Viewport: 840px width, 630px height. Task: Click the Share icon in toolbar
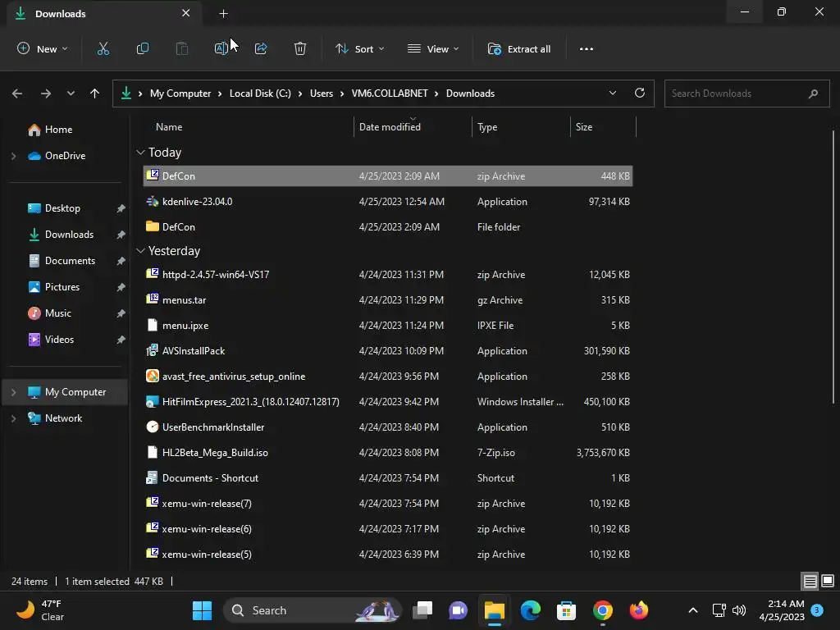tap(261, 48)
